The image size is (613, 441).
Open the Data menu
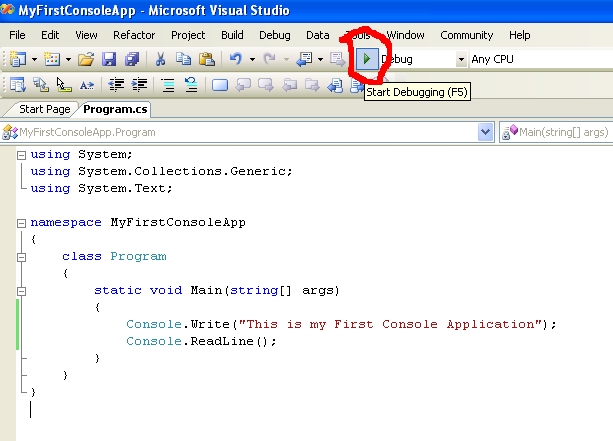pos(317,35)
